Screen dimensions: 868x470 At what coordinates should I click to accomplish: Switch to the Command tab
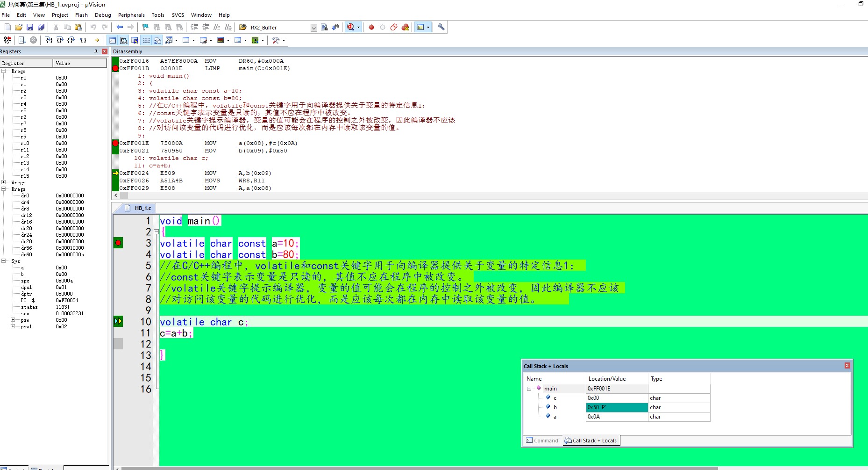tap(542, 441)
